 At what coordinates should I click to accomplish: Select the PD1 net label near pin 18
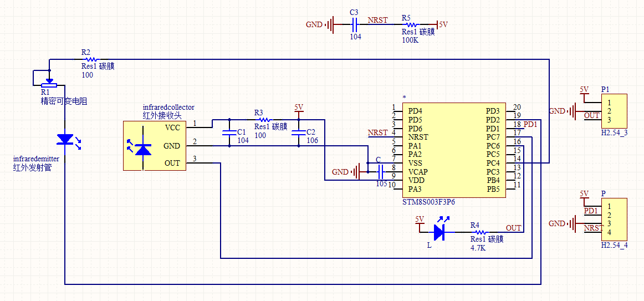(x=530, y=124)
